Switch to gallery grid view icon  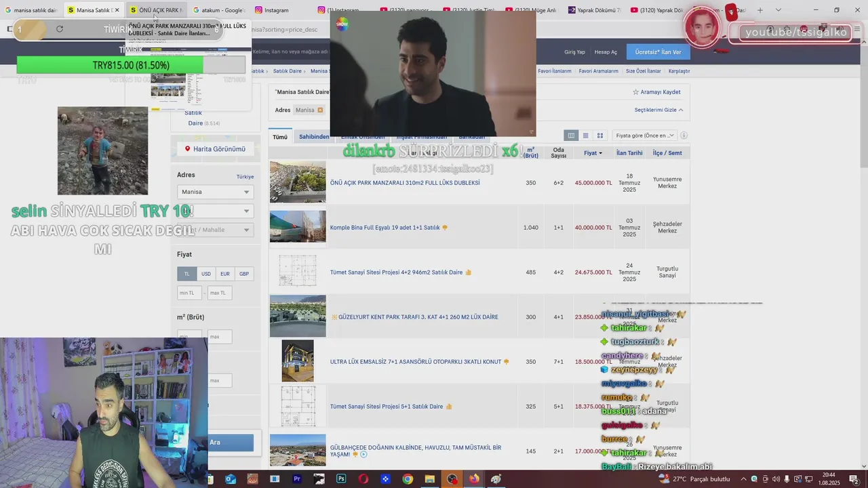600,136
